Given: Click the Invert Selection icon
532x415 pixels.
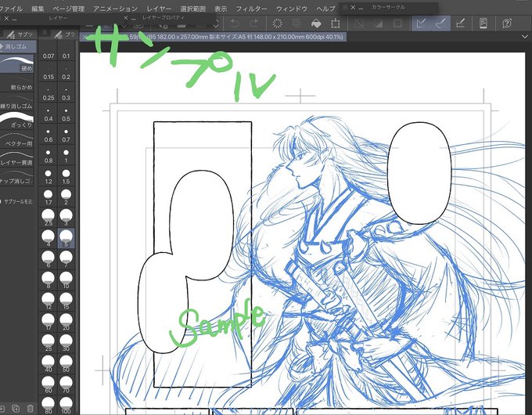Looking at the screenshot, I should coord(378,23).
